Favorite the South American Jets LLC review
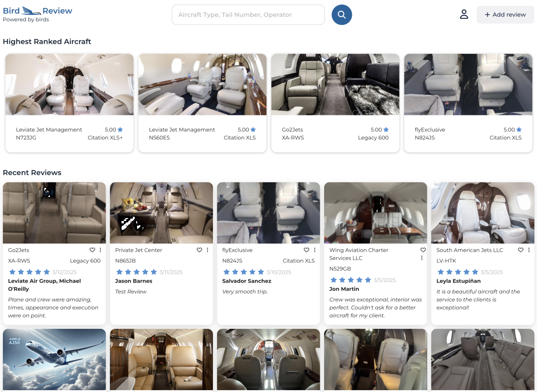The width and height of the screenshot is (537, 392). pyautogui.click(x=521, y=250)
